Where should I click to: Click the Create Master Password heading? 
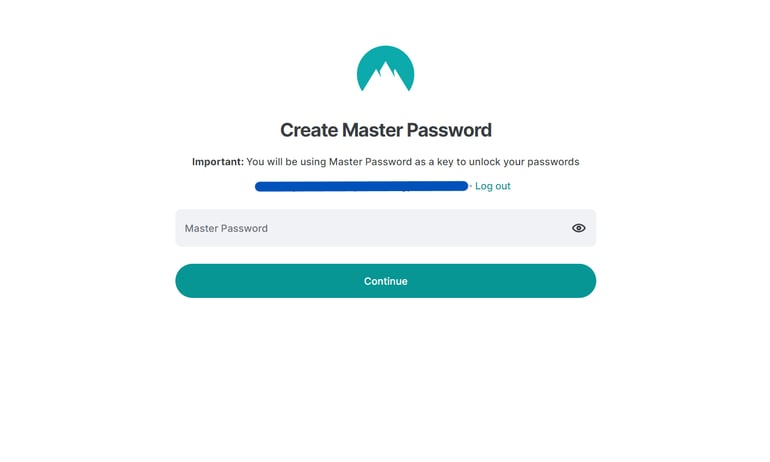[x=385, y=130]
